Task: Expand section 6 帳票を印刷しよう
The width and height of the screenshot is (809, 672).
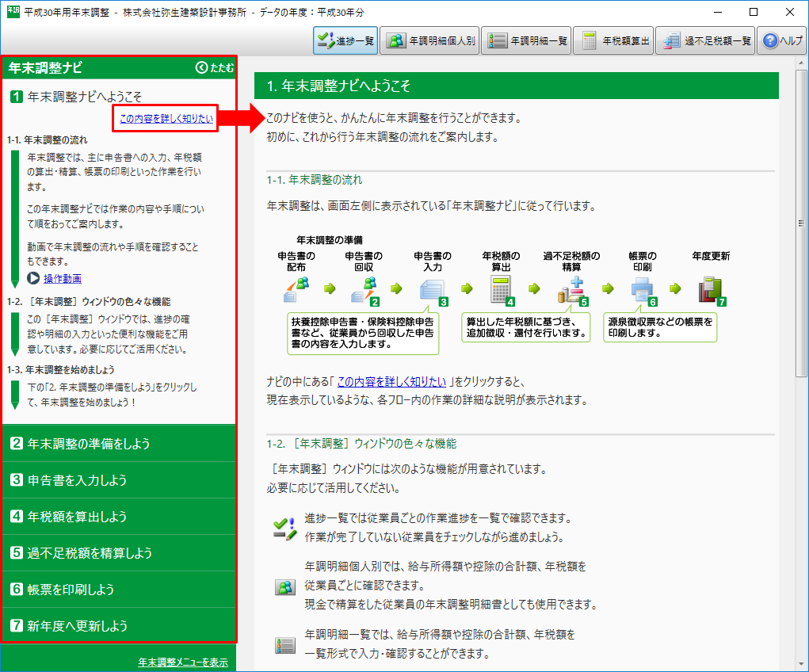Action: click(x=119, y=590)
